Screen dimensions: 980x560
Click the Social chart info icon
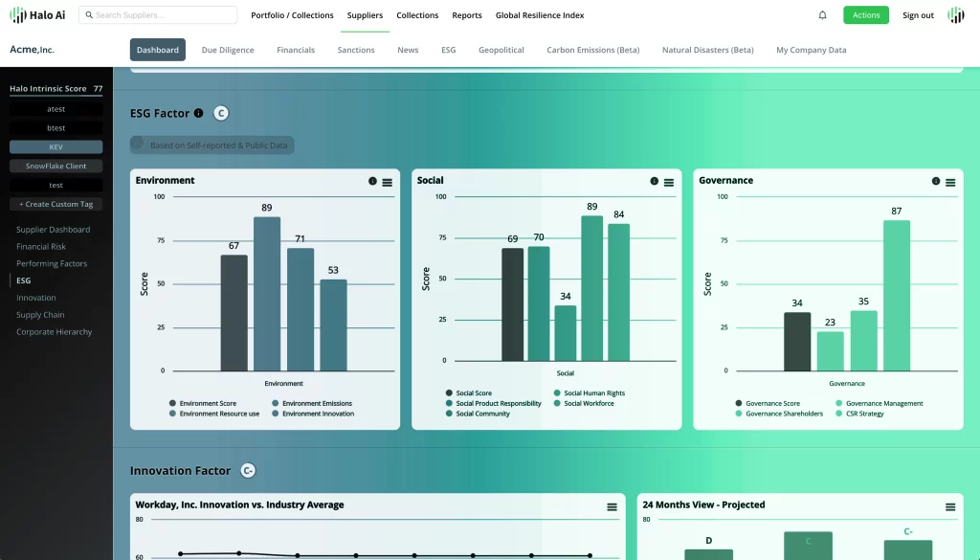pos(654,181)
